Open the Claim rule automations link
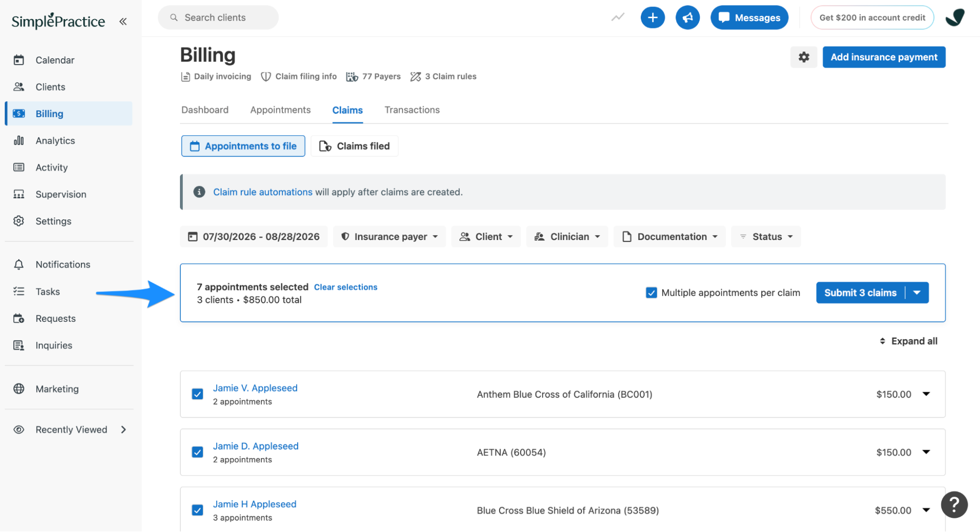The width and height of the screenshot is (980, 532). [x=263, y=192]
